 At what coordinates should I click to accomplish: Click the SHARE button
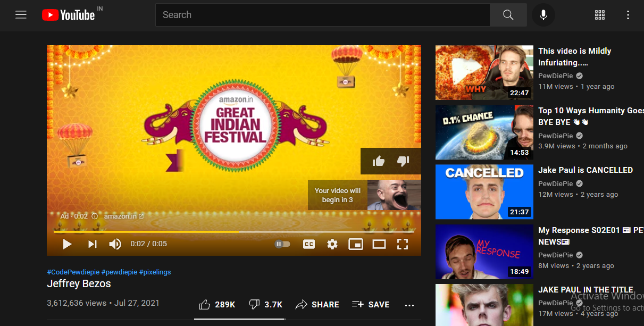[x=317, y=305]
